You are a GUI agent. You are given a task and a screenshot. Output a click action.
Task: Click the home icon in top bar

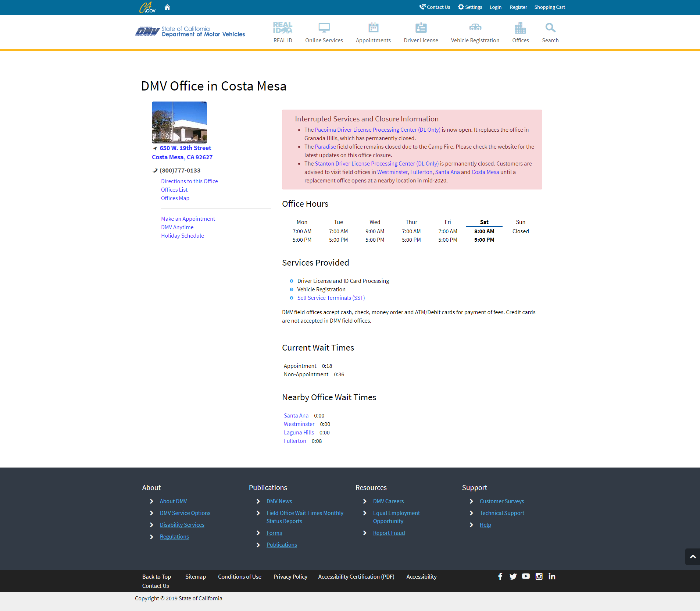(x=167, y=7)
